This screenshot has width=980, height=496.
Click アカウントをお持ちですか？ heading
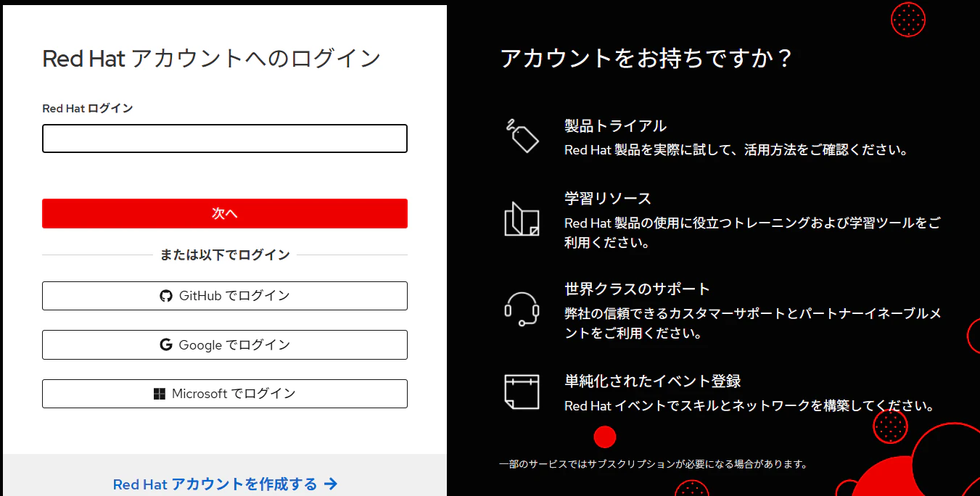(647, 59)
